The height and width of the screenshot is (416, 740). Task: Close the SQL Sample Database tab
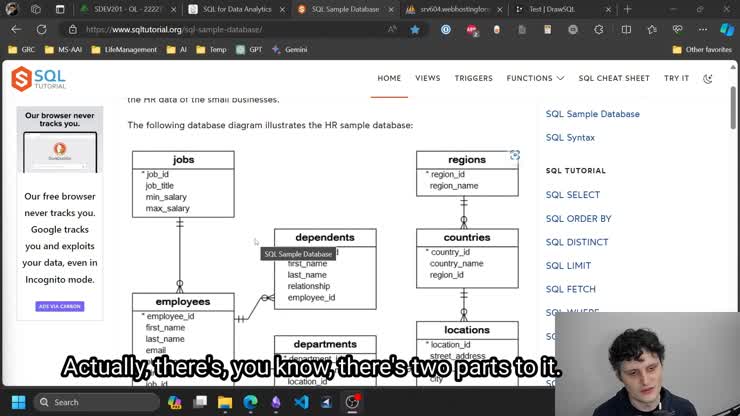pos(391,9)
